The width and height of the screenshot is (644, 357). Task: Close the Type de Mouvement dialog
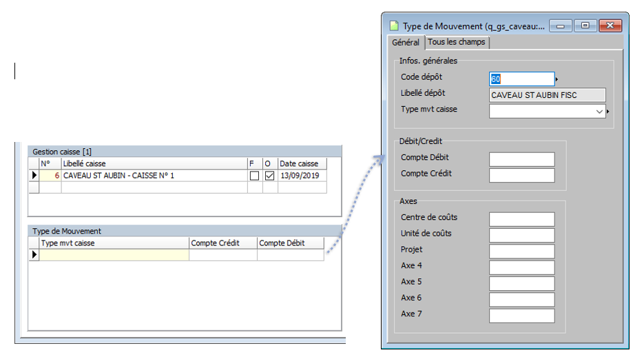[610, 26]
